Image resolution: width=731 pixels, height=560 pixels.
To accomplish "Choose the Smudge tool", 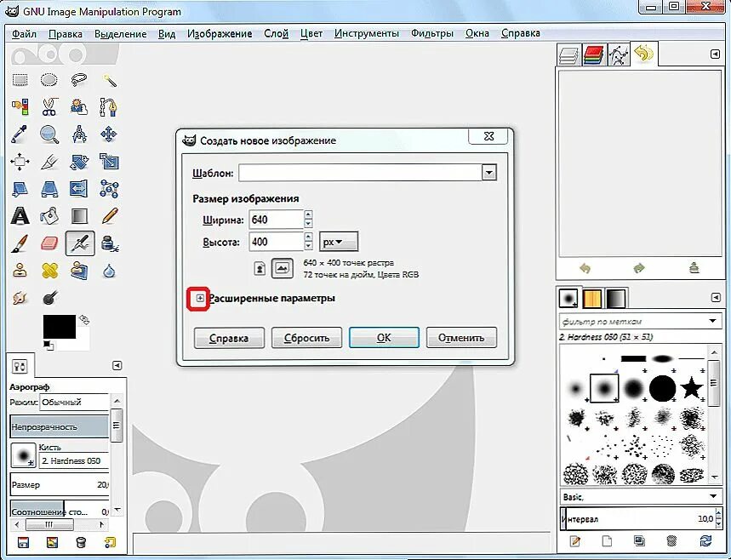I will (x=20, y=298).
